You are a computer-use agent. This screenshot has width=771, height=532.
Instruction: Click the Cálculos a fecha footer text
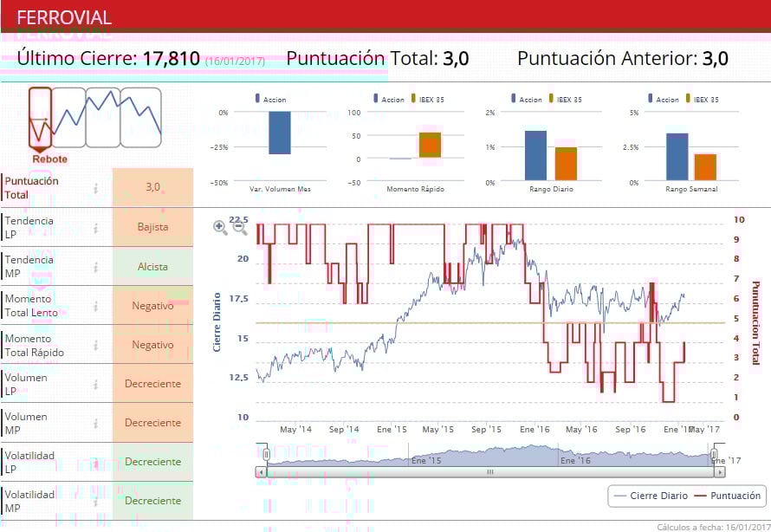[714, 527]
